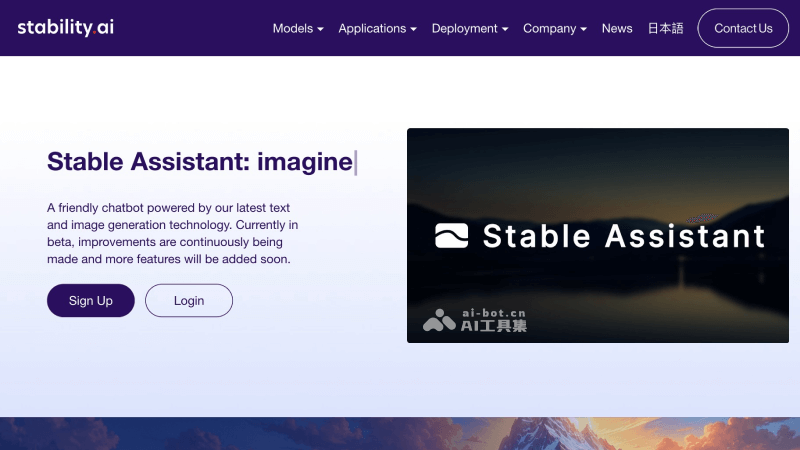This screenshot has height=450, width=800.
Task: Switch language to 日本語
Action: coord(665,28)
